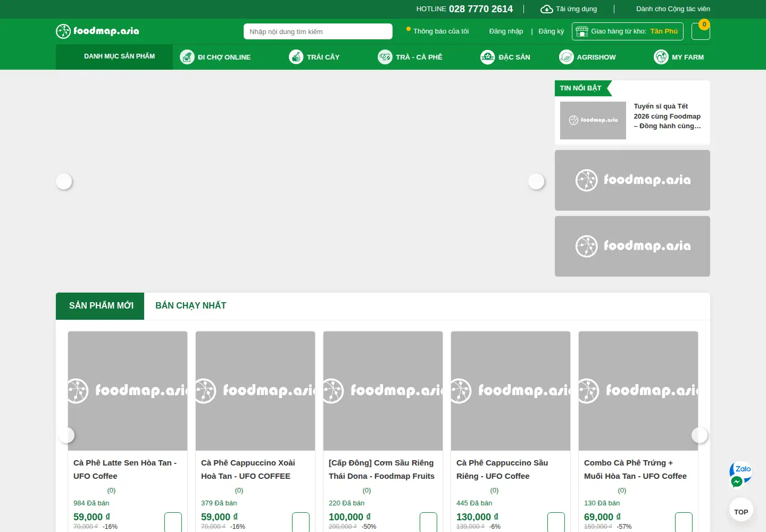Viewport: 766px width, 532px height.
Task: Show next products in carousel
Action: [x=700, y=435]
